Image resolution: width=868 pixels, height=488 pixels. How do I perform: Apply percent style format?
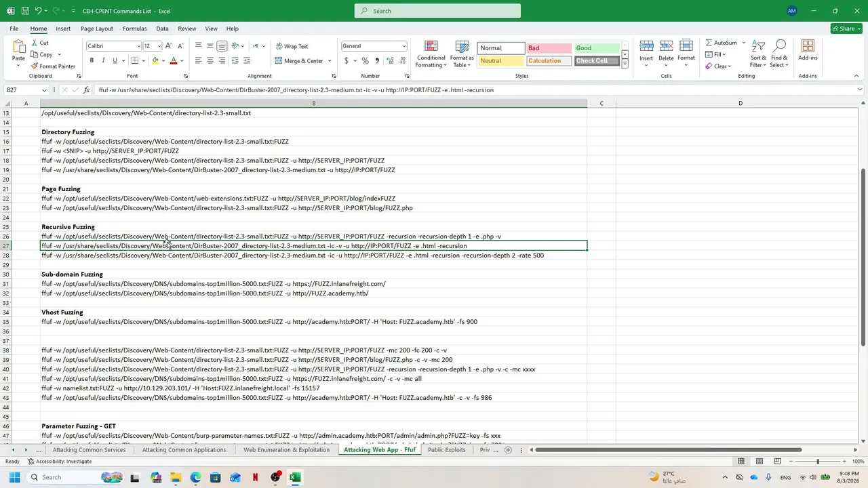[365, 60]
